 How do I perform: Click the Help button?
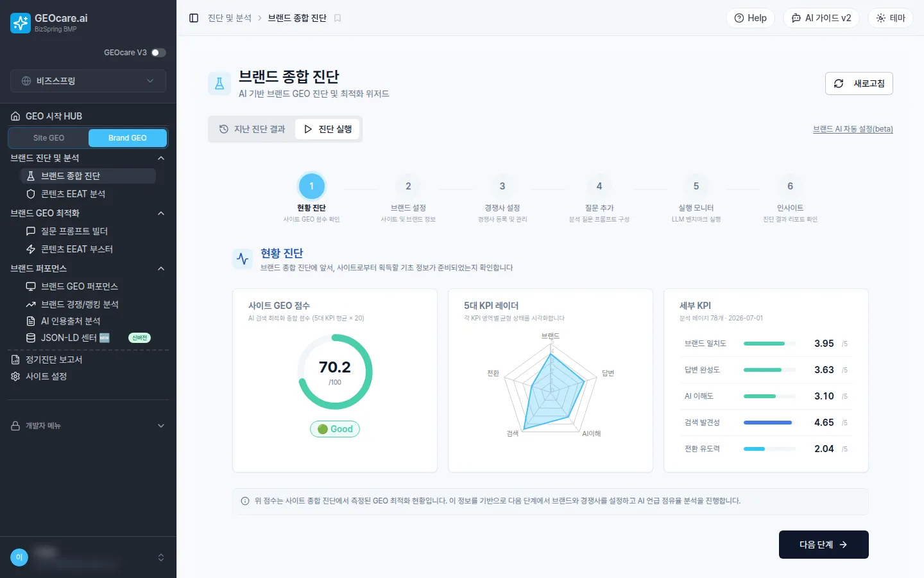750,18
